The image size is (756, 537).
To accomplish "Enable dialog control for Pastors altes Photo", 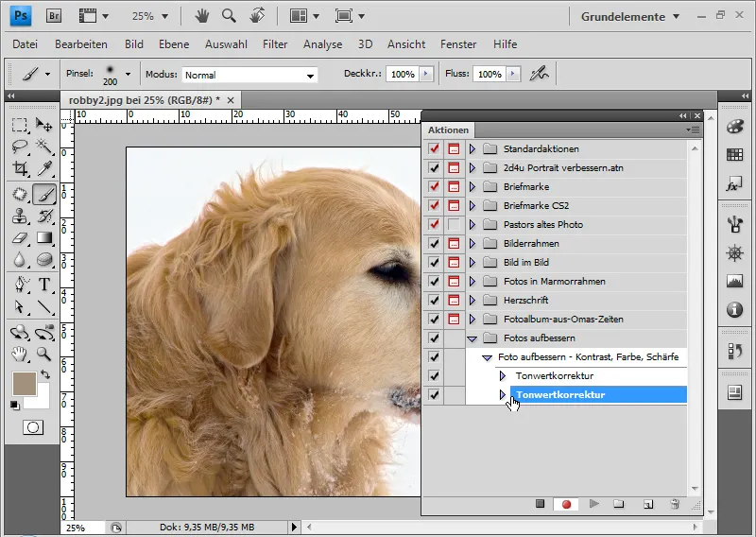I will click(x=454, y=224).
